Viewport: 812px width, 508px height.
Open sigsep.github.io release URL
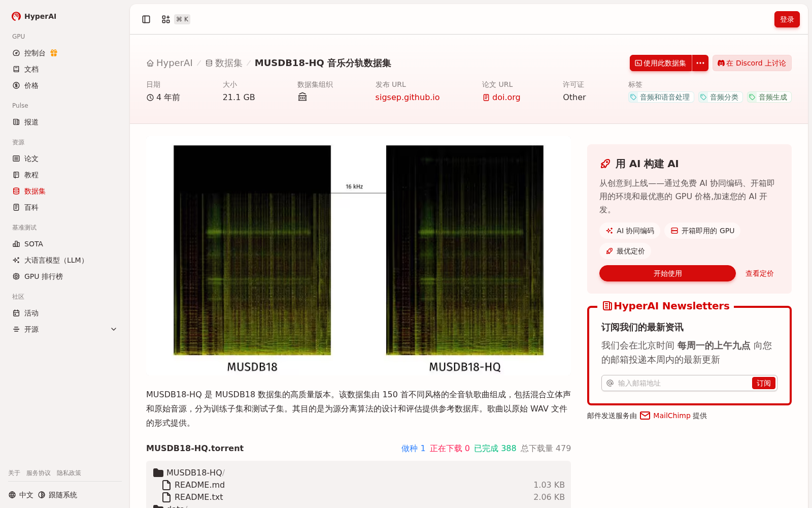coord(408,97)
